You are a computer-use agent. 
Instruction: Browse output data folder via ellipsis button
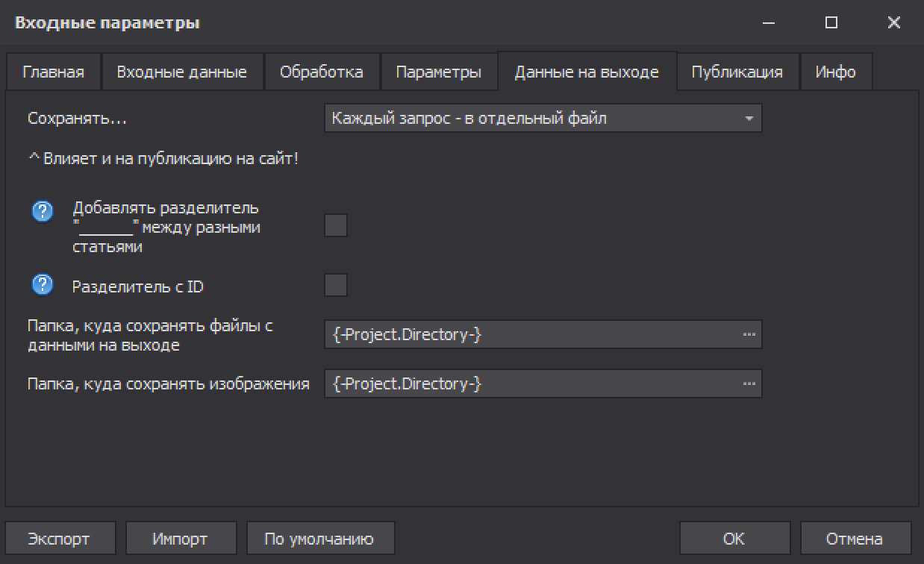coord(749,335)
